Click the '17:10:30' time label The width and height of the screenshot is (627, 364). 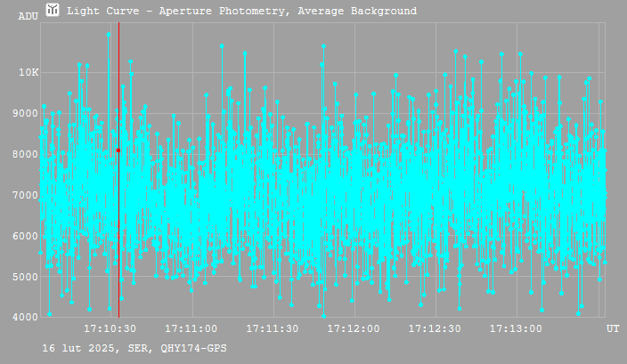(x=110, y=328)
